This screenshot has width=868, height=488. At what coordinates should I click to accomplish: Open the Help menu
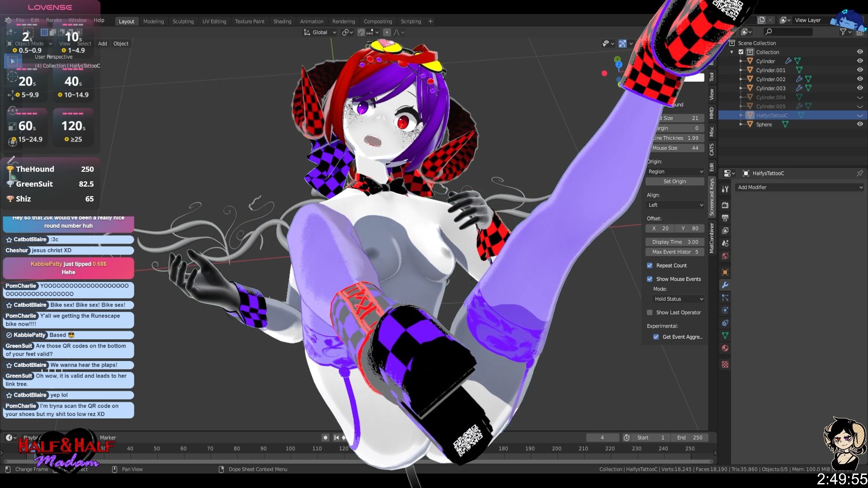(x=99, y=20)
